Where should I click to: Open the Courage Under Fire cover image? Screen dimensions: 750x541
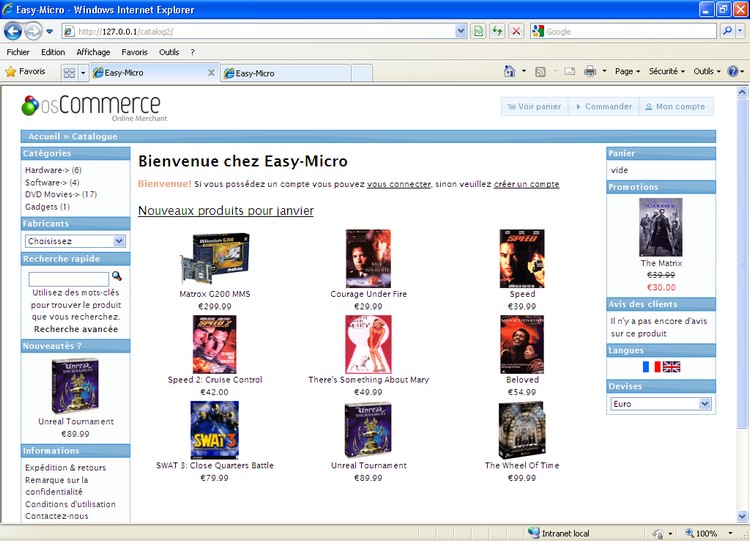pyautogui.click(x=368, y=258)
